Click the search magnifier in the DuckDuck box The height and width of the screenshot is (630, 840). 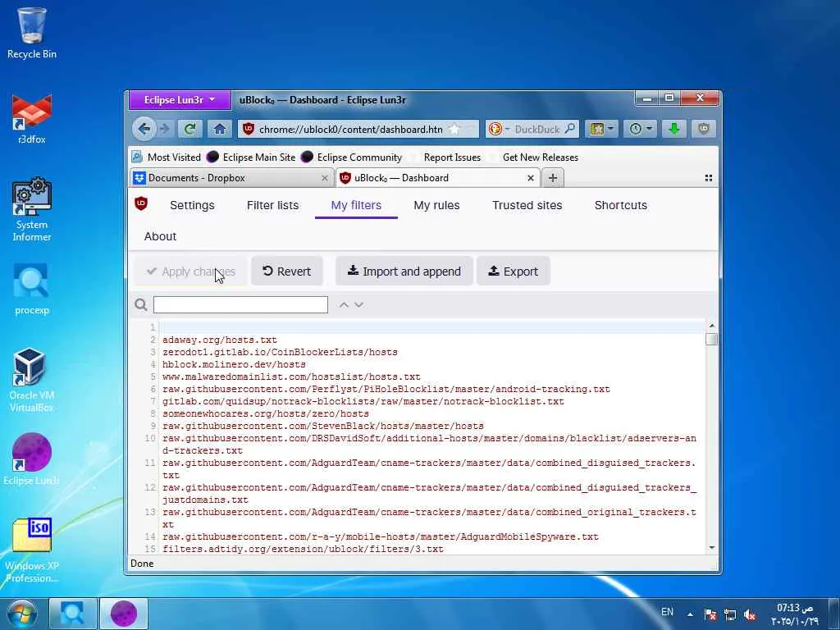point(570,129)
